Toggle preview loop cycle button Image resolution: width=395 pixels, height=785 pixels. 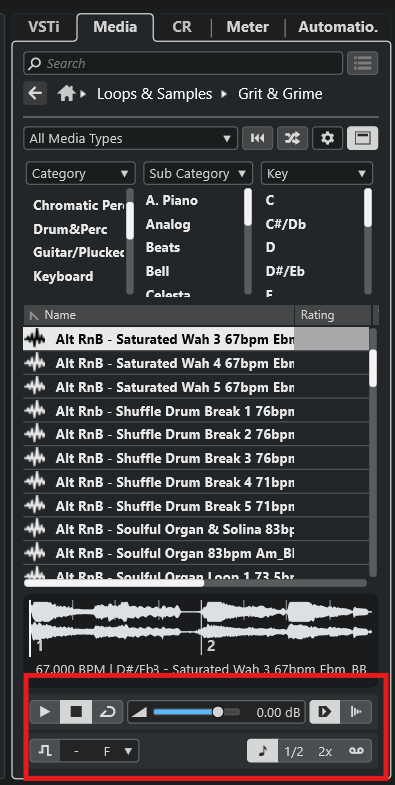tap(107, 711)
